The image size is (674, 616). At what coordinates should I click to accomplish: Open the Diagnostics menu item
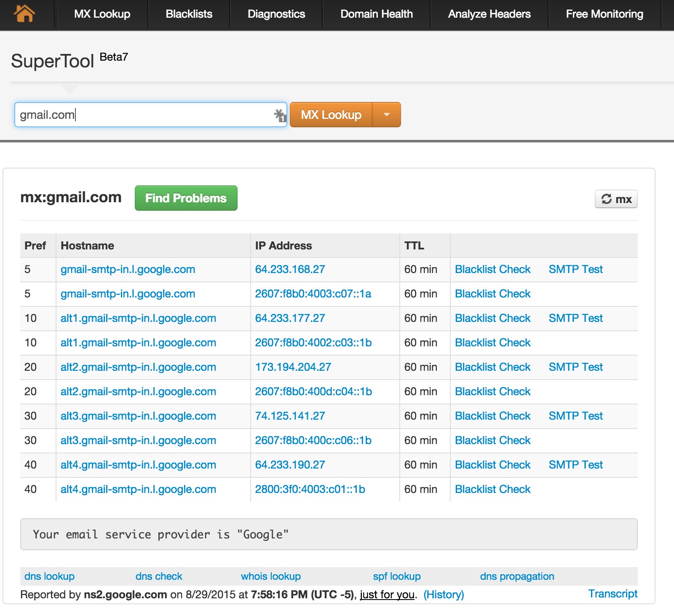tap(276, 14)
